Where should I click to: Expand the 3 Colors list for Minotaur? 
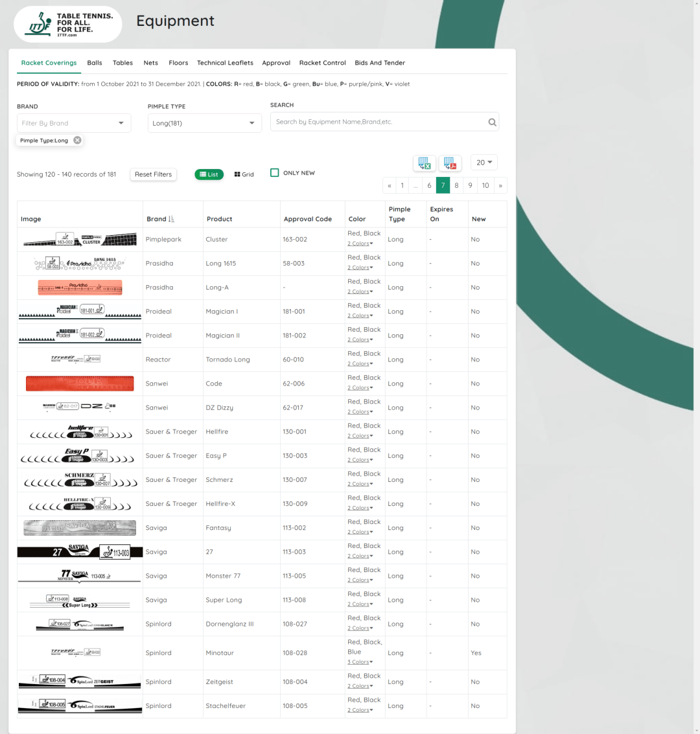(360, 662)
